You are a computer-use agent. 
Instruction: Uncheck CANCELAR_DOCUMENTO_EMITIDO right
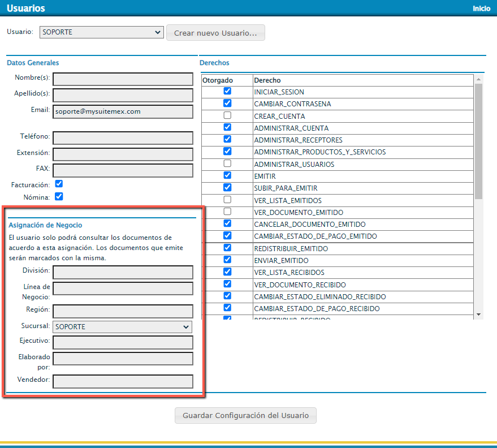[x=227, y=223]
